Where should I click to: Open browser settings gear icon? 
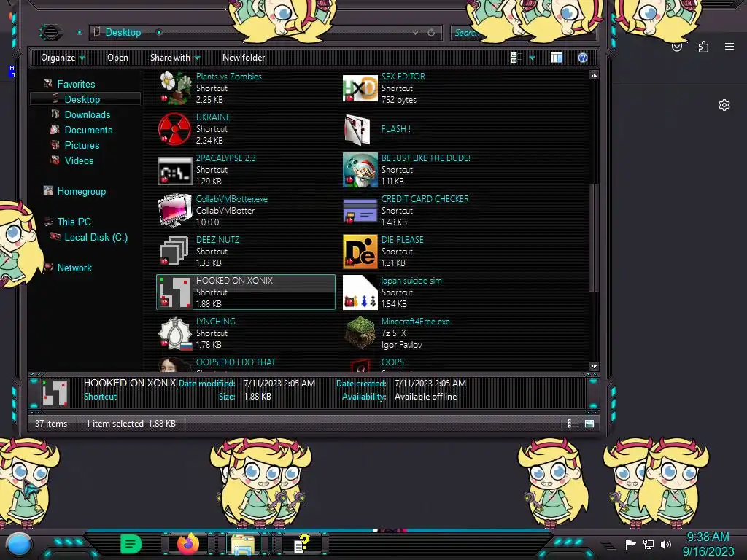724,105
